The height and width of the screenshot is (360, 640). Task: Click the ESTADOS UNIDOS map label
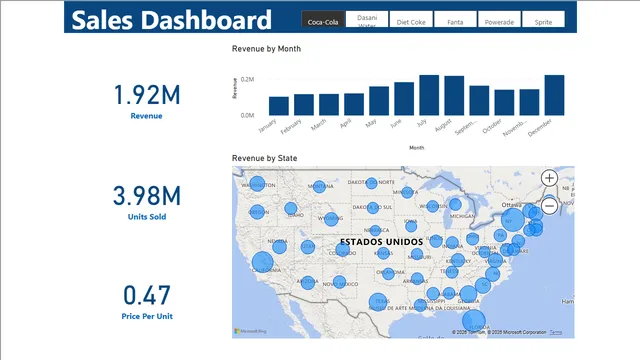(382, 242)
